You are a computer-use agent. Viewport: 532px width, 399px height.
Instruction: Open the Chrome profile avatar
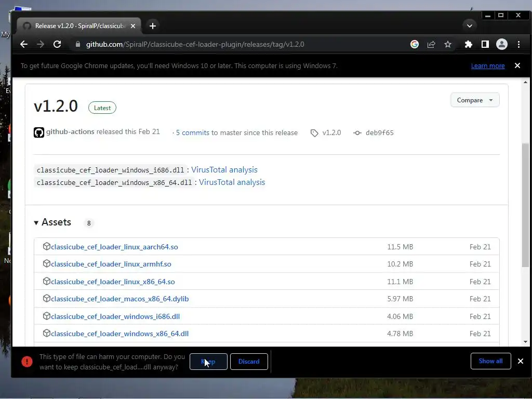(502, 44)
